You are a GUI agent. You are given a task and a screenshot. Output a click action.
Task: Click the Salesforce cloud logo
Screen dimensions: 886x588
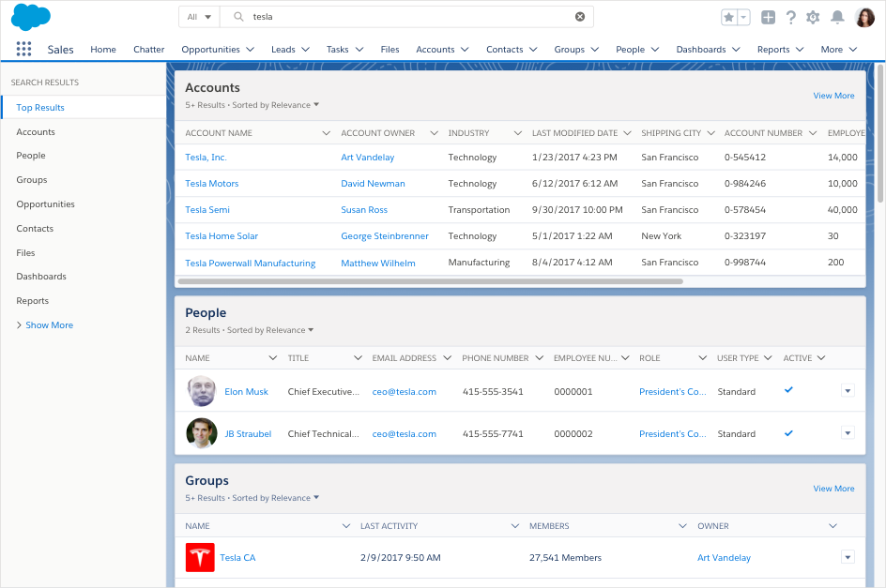point(31,17)
